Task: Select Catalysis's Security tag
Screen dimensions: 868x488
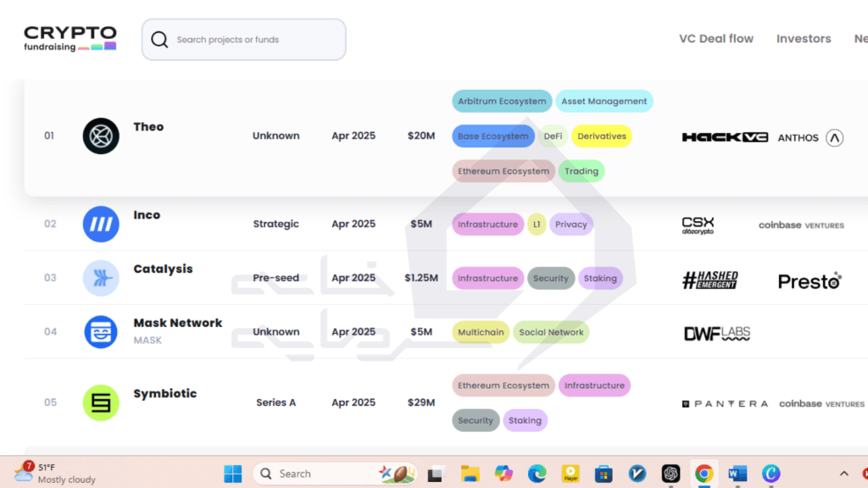Action: [550, 278]
